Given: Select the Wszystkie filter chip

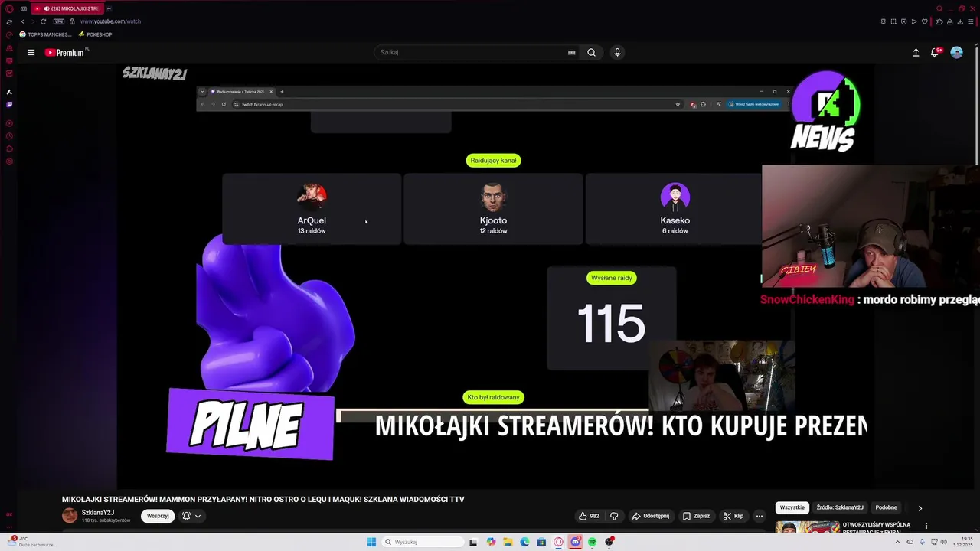Looking at the screenshot, I should pos(792,507).
